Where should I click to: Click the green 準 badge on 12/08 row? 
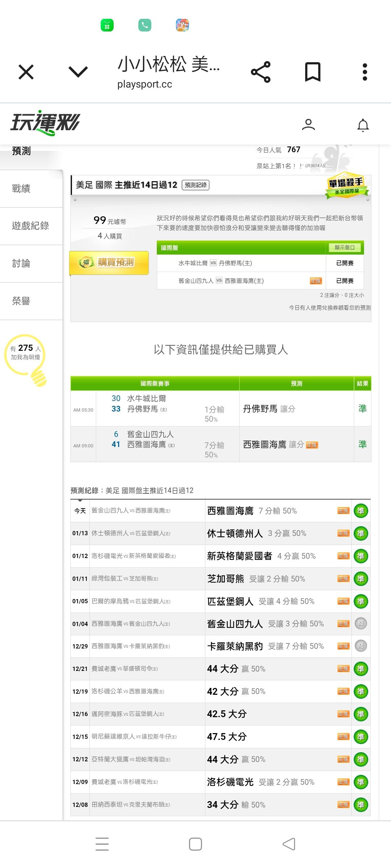pyautogui.click(x=361, y=805)
